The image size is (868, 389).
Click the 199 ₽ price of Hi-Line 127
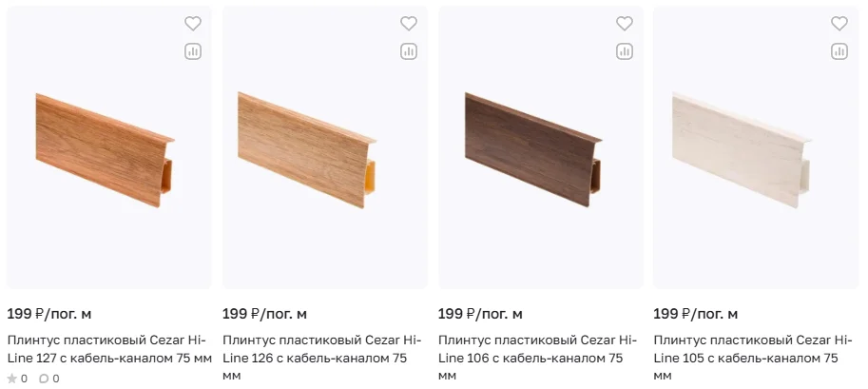49,314
